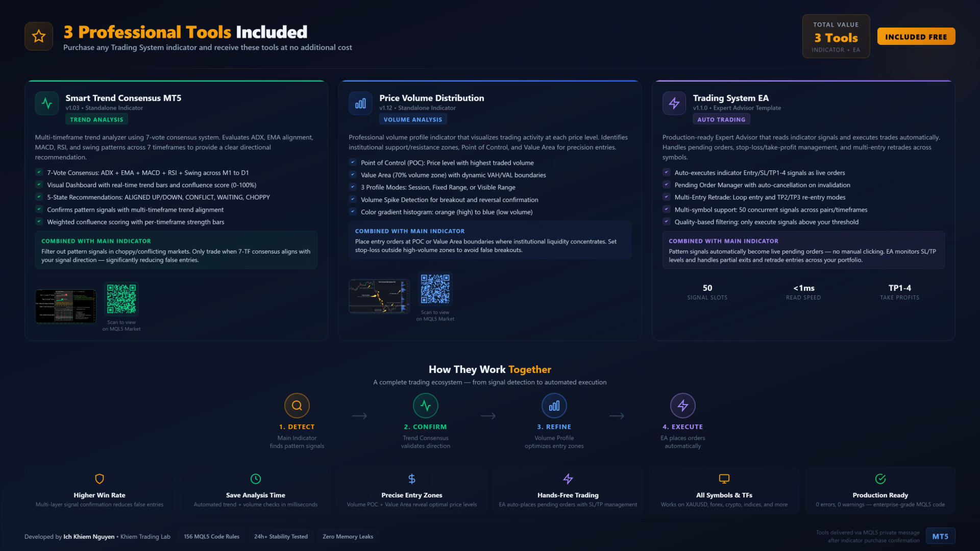980x551 pixels.
Task: Click the TREND ANALYSIS tag
Action: click(96, 119)
